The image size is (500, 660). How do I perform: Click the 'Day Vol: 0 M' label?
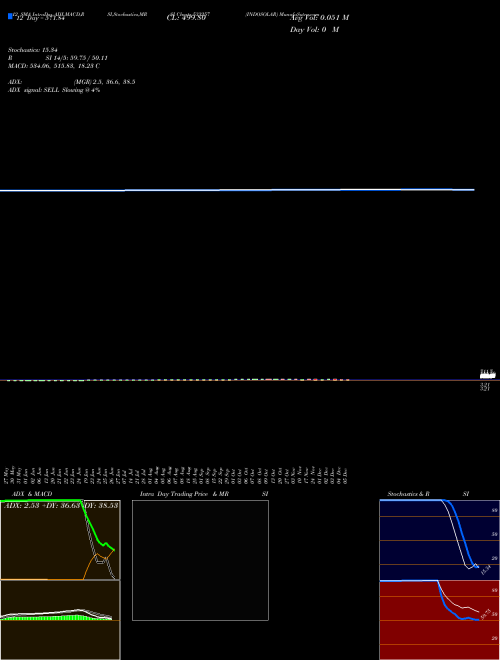[314, 30]
